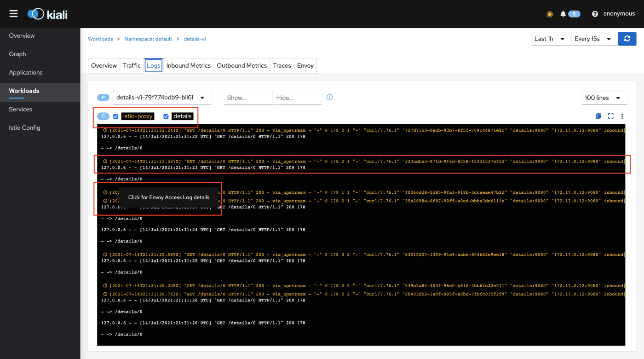Viewport: 644px width, 359px height.
Task: Click the C container badge
Action: [x=103, y=116]
